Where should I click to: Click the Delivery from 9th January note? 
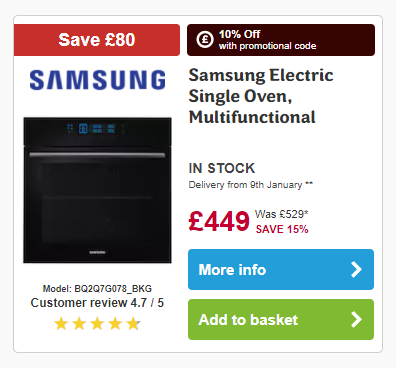251,185
